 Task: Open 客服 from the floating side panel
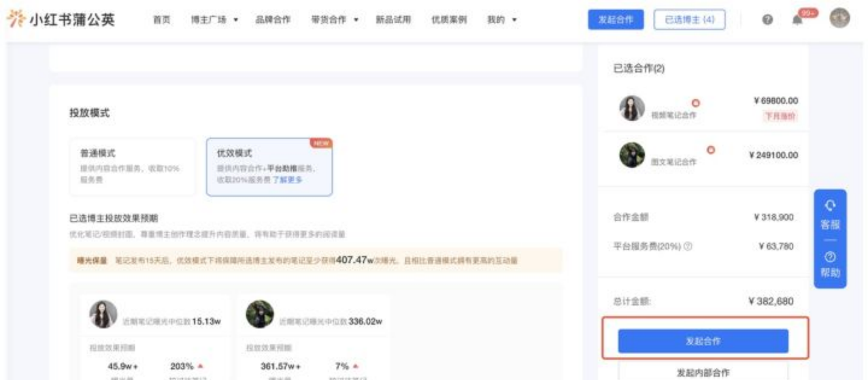coord(830,215)
